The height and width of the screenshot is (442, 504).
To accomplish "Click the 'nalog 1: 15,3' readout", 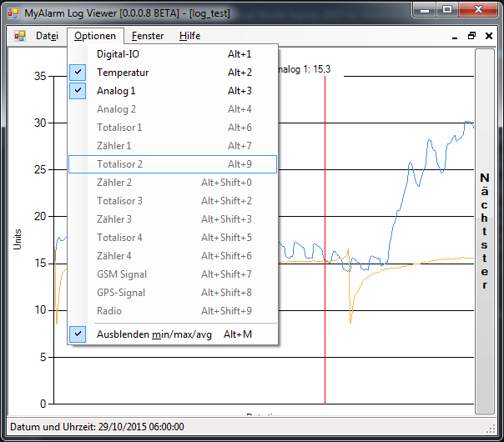I will pyautogui.click(x=305, y=69).
